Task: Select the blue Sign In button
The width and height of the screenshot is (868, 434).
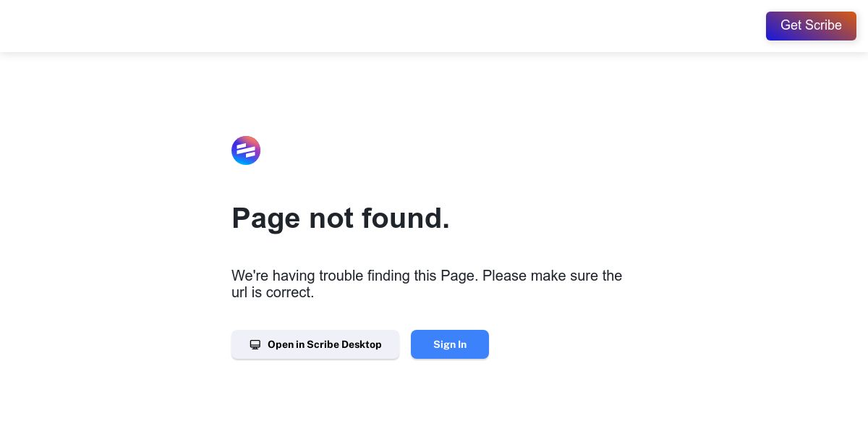Action: click(x=450, y=344)
